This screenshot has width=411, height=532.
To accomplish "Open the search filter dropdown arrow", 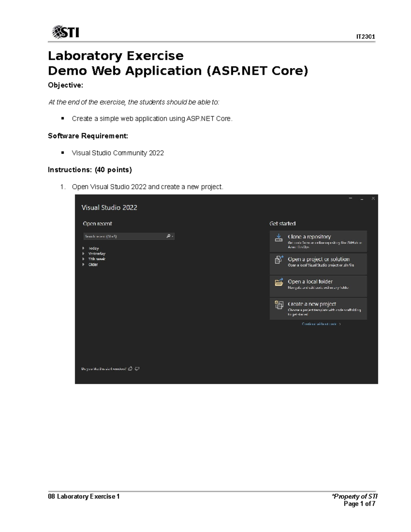I will coord(172,236).
